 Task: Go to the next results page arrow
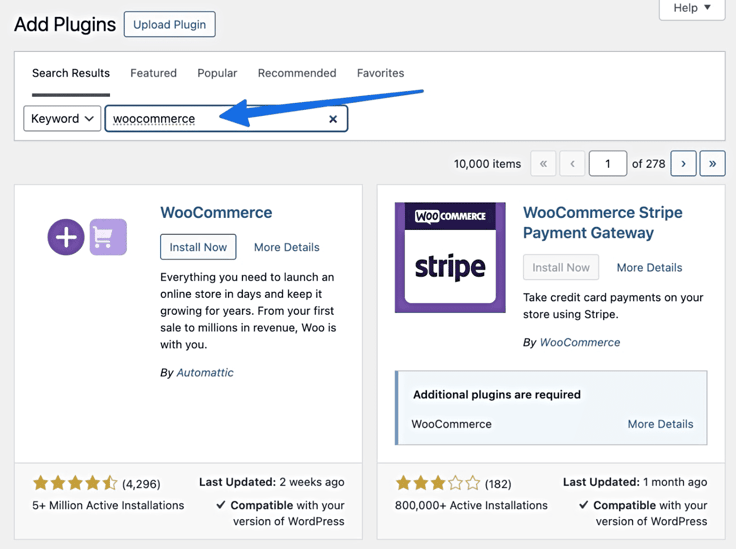(683, 164)
